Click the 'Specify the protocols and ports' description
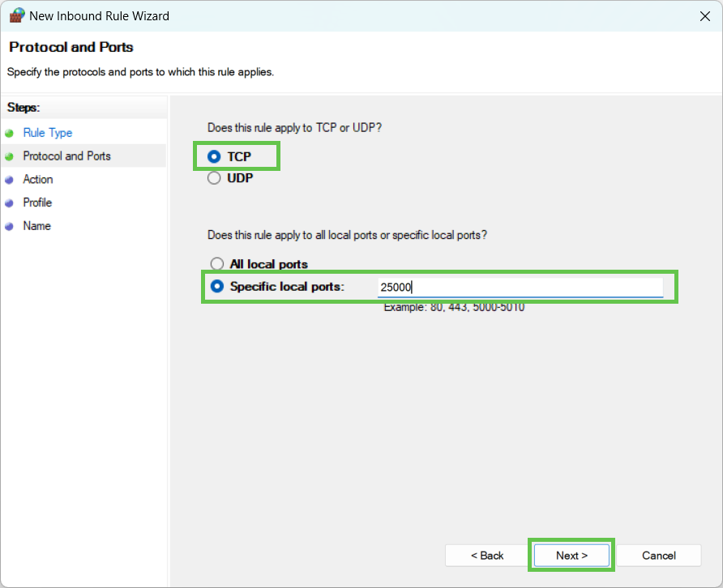Image resolution: width=723 pixels, height=588 pixels. (140, 72)
